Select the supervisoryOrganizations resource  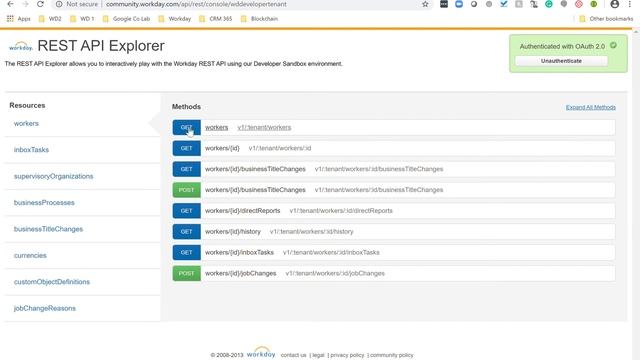[53, 176]
